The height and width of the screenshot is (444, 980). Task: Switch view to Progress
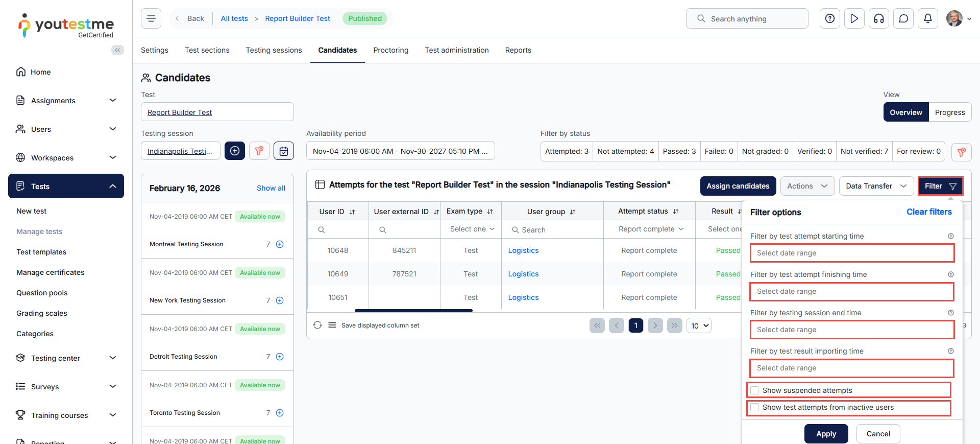click(x=949, y=112)
